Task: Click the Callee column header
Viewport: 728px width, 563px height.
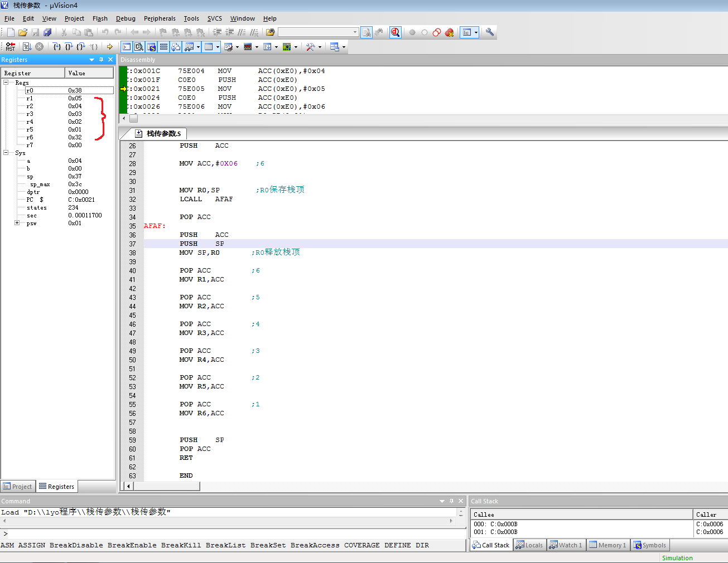Action: 582,515
